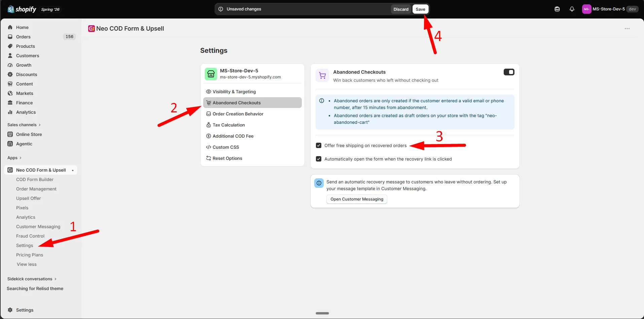Screen dimensions: 644x319
Task: Open the notifications bell
Action: (x=572, y=9)
